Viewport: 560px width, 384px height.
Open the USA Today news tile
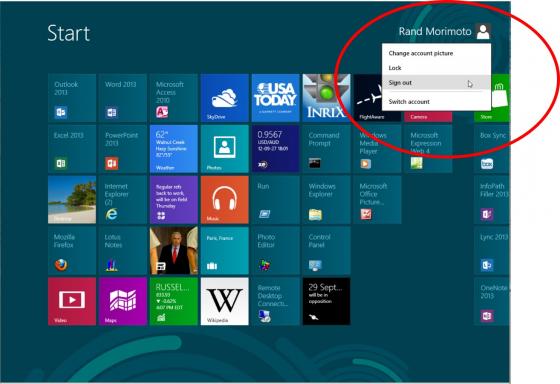click(275, 98)
